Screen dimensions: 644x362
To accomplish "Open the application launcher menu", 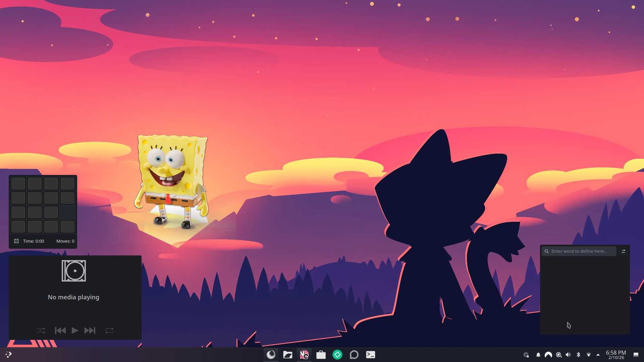I will (9, 354).
